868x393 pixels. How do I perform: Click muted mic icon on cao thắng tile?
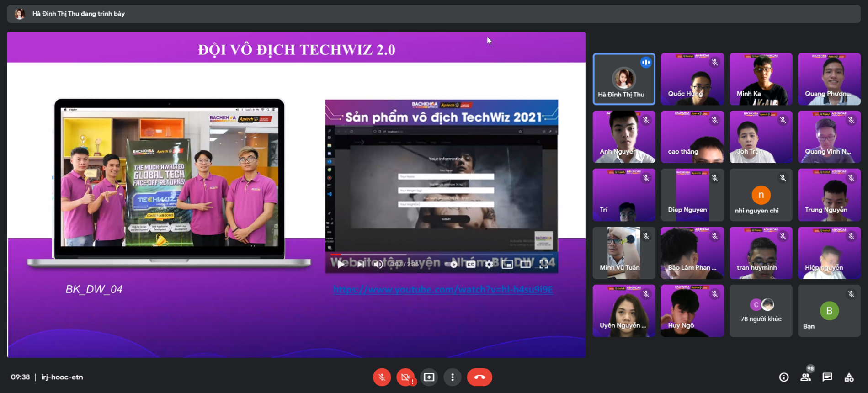click(x=715, y=120)
